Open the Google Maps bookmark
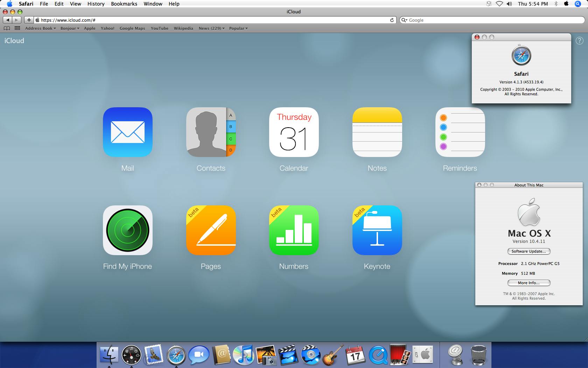This screenshot has height=368, width=588. (x=132, y=28)
